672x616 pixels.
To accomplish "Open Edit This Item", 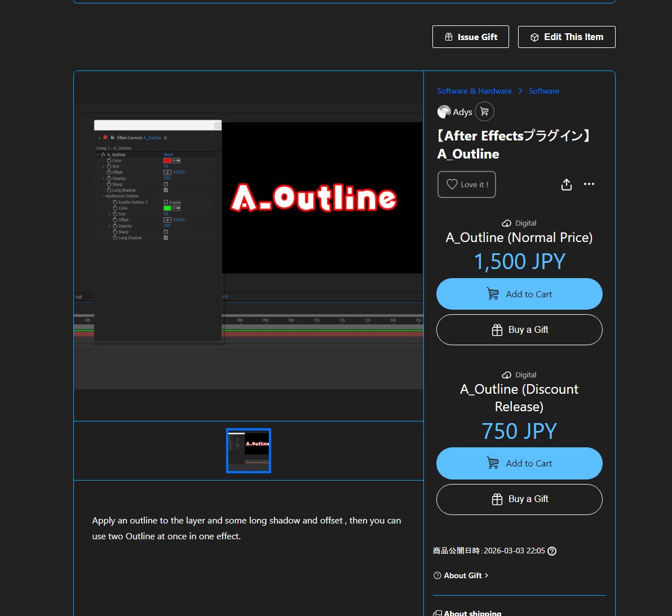I will (566, 37).
